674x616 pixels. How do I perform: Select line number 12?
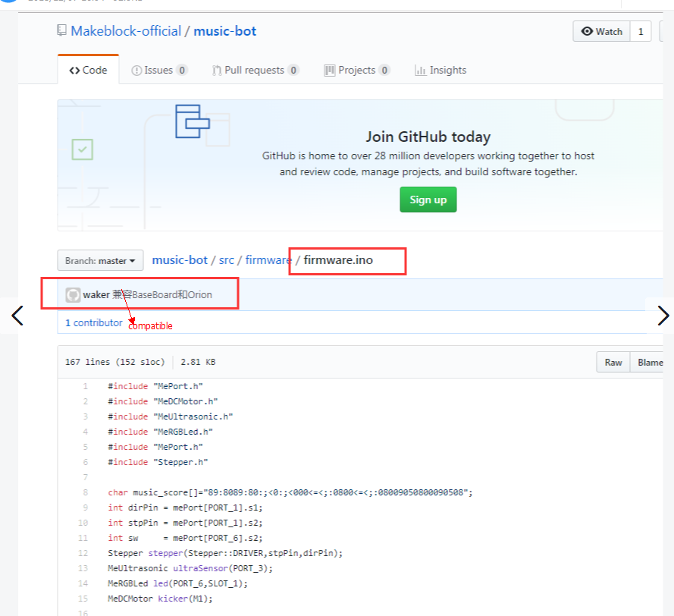tap(83, 553)
